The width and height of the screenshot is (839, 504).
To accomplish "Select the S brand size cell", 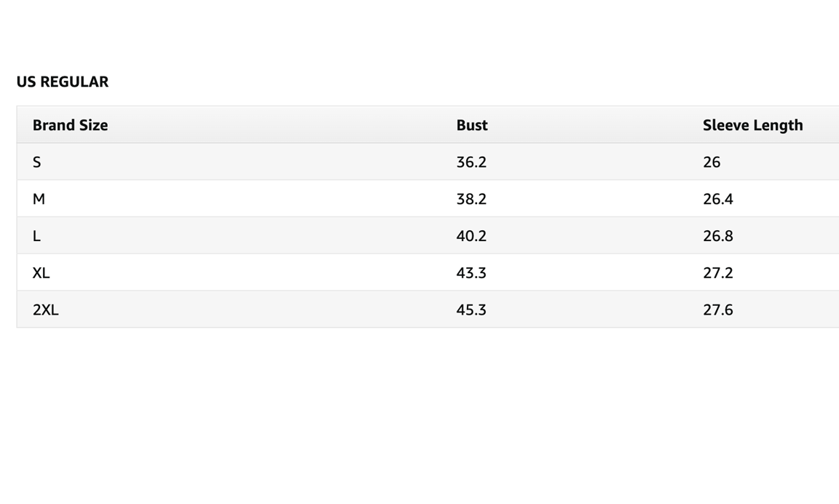I will 37,162.
